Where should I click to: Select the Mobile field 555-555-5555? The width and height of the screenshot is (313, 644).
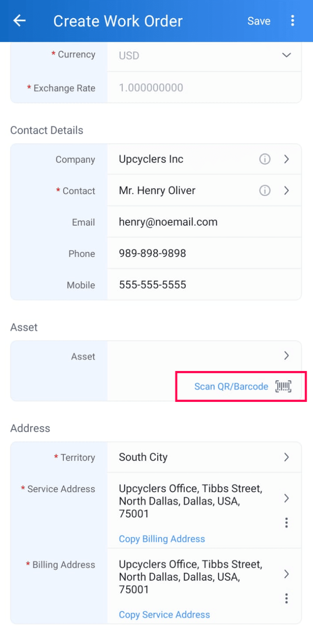204,285
